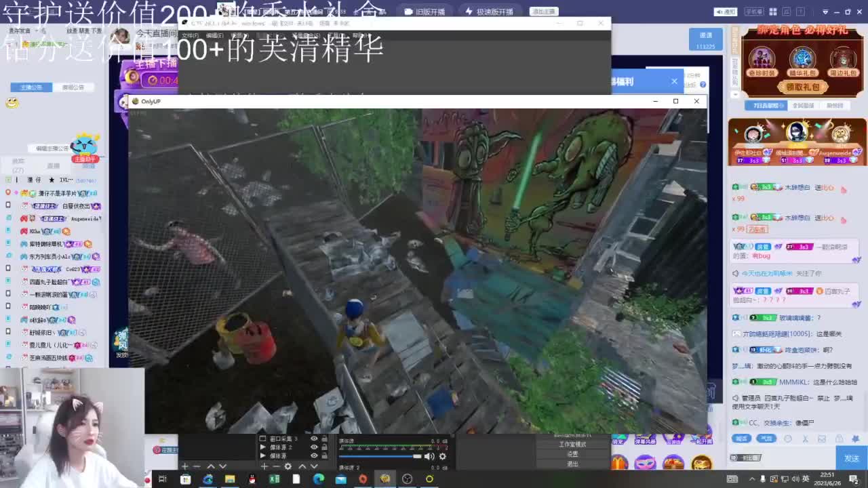Switch to 房间公告 tab
The height and width of the screenshot is (488, 868).
click(73, 87)
